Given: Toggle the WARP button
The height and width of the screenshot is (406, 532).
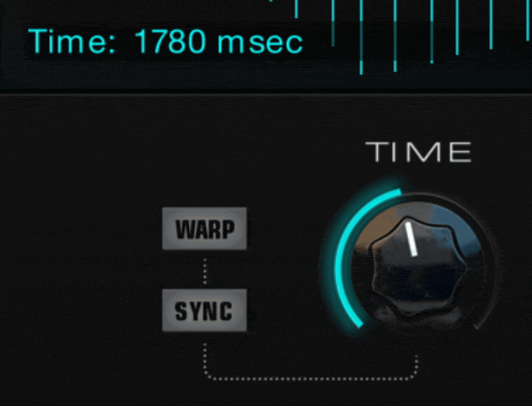Looking at the screenshot, I should point(205,229).
